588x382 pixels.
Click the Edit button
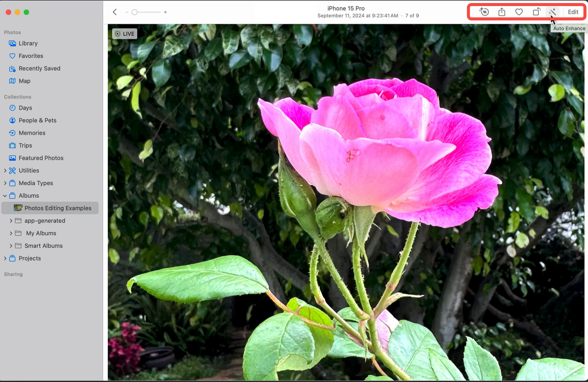coord(573,12)
